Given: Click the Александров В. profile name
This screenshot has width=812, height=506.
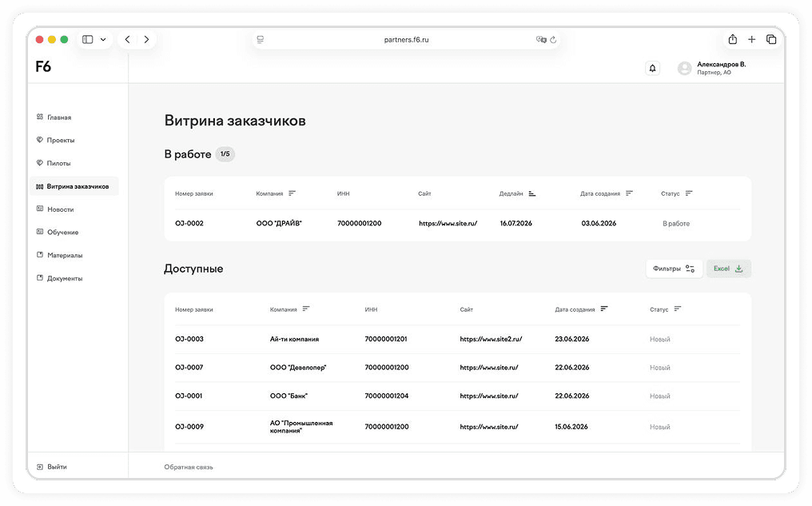Looking at the screenshot, I should tap(722, 64).
